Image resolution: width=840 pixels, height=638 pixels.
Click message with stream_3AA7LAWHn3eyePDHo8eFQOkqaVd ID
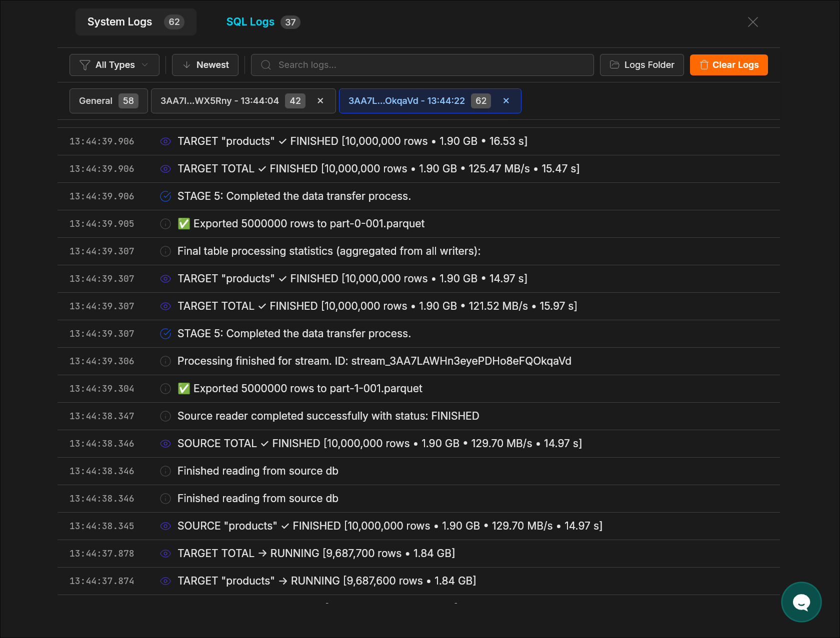tap(374, 361)
